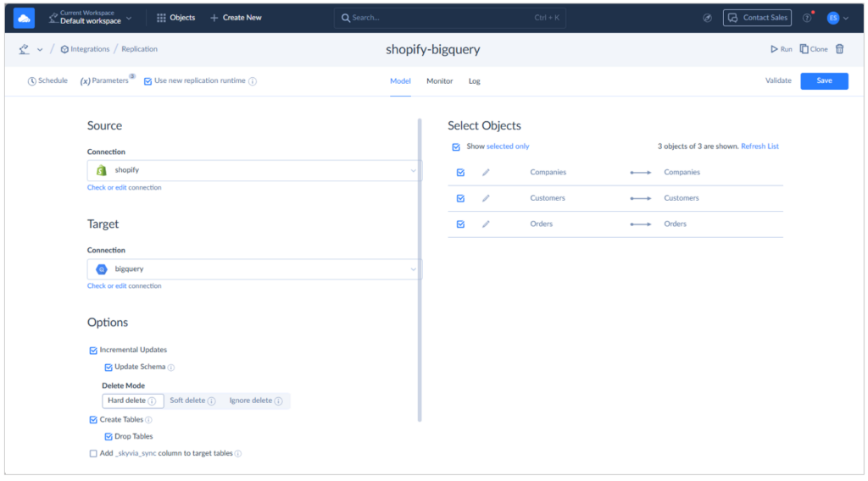Click the Companies mapping arrow

(641, 173)
